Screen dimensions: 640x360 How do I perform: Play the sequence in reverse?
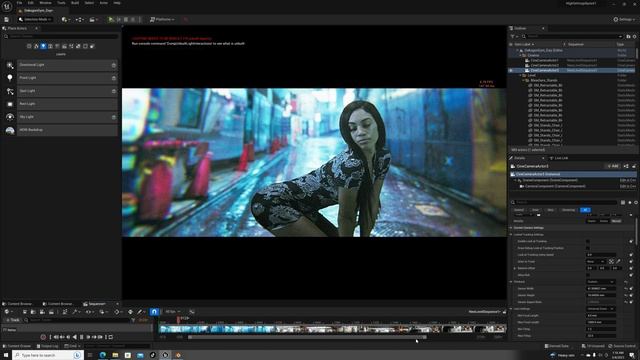pyautogui.click(x=75, y=337)
